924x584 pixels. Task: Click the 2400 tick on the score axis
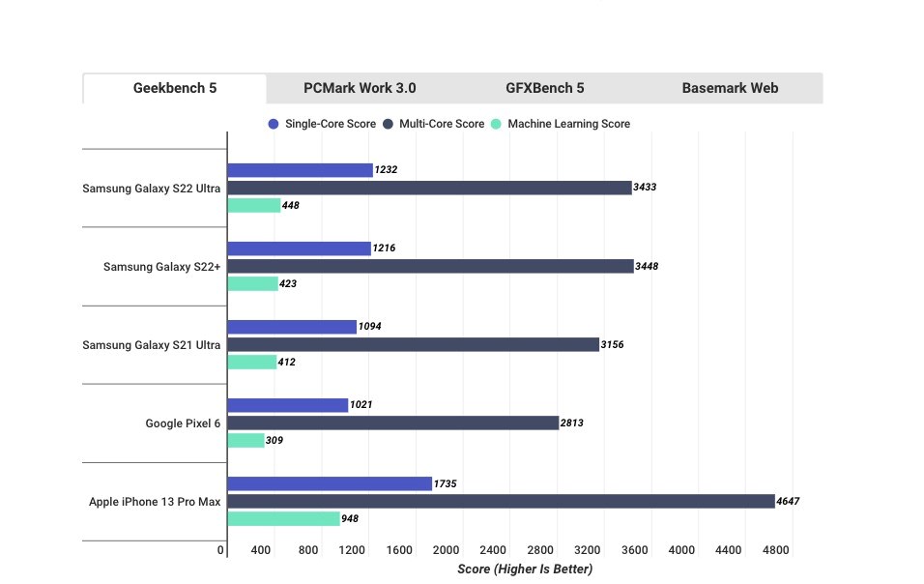click(493, 550)
